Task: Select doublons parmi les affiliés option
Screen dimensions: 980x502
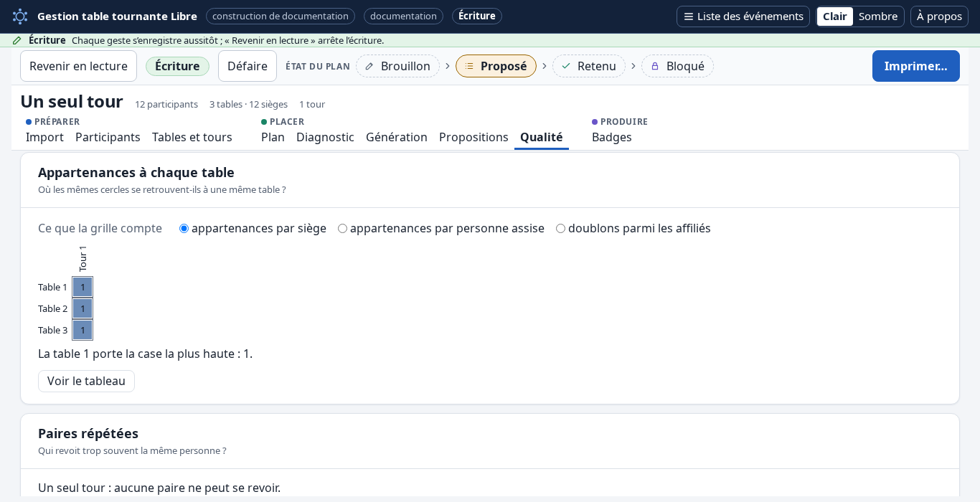Action: tap(561, 229)
